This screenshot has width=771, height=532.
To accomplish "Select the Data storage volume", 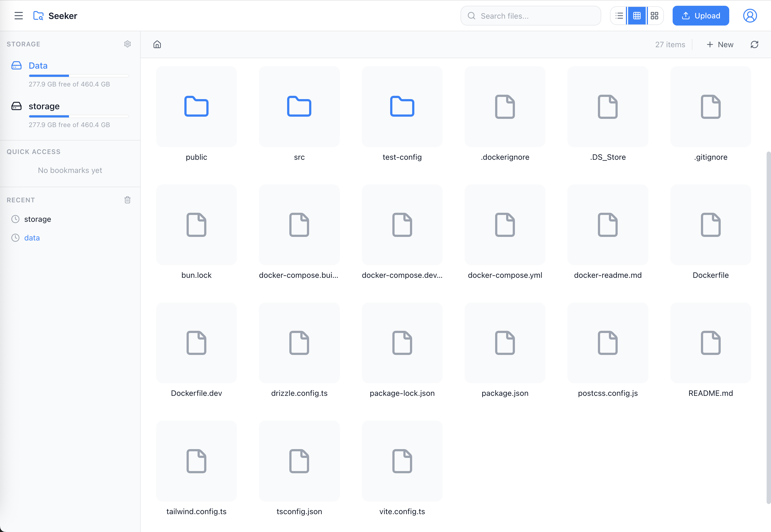I will point(38,66).
